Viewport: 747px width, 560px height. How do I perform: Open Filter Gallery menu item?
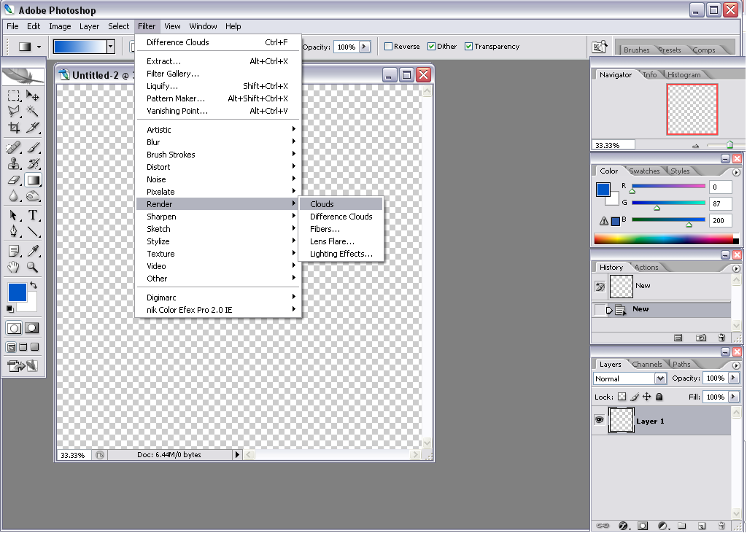[219, 74]
